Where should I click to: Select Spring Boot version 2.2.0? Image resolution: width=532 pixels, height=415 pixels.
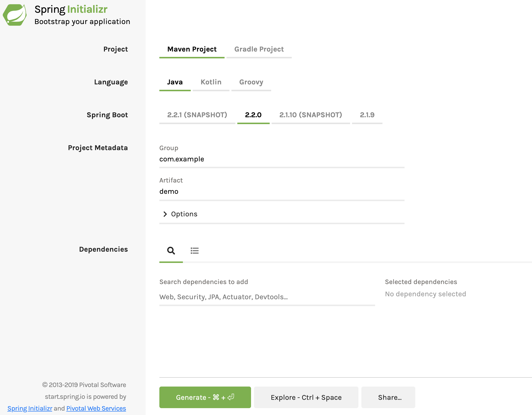coord(253,115)
